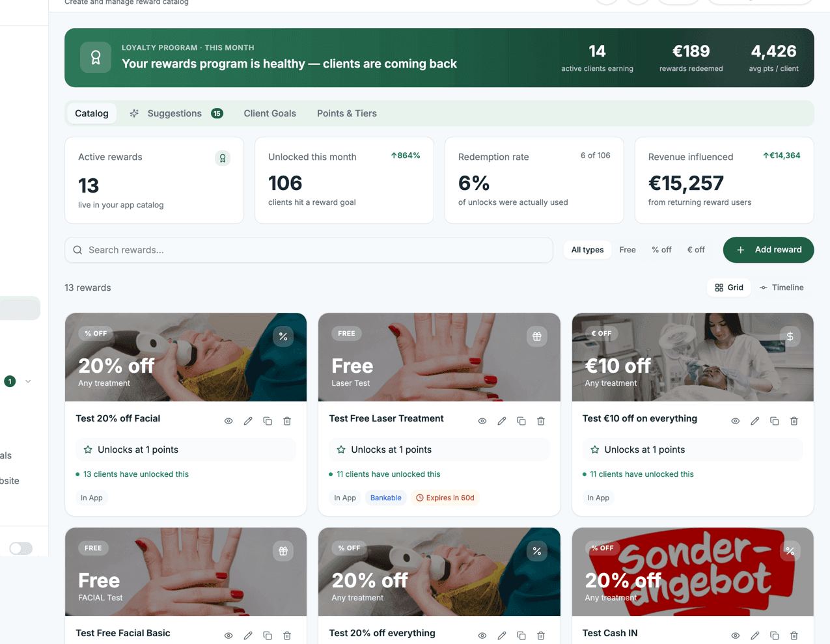This screenshot has height=644, width=830.
Task: Preview Test Free Facial Basic reward
Action: tap(228, 636)
